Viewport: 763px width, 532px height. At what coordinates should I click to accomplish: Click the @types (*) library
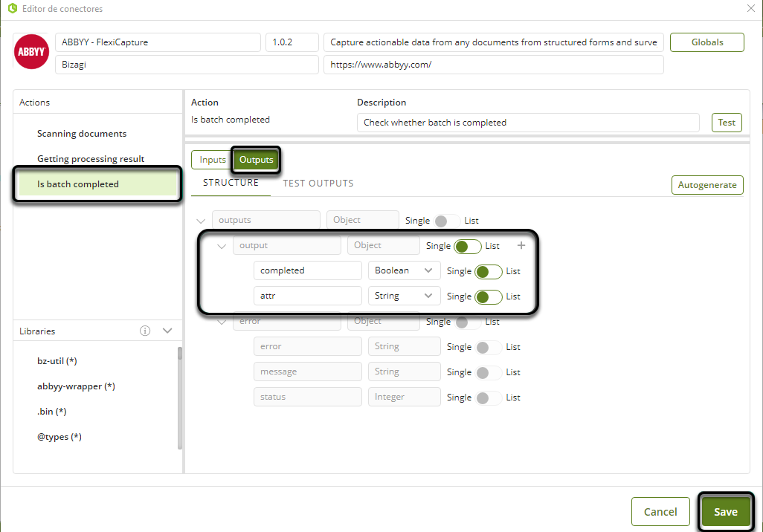pos(59,437)
